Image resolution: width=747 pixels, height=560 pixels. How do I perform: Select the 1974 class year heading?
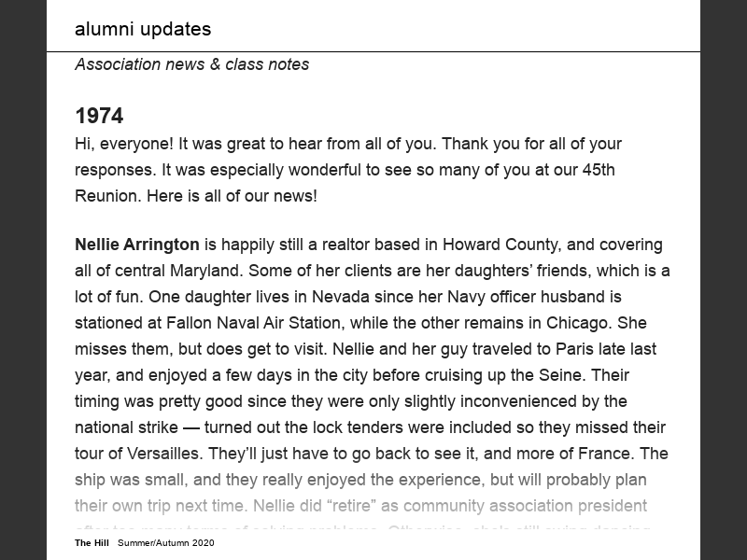pyautogui.click(x=99, y=116)
